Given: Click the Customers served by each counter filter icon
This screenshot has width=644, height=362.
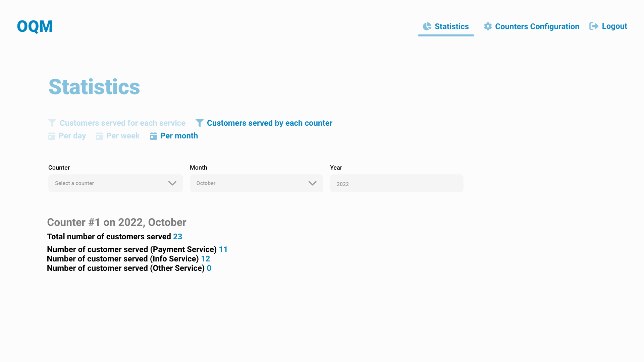Looking at the screenshot, I should (200, 123).
